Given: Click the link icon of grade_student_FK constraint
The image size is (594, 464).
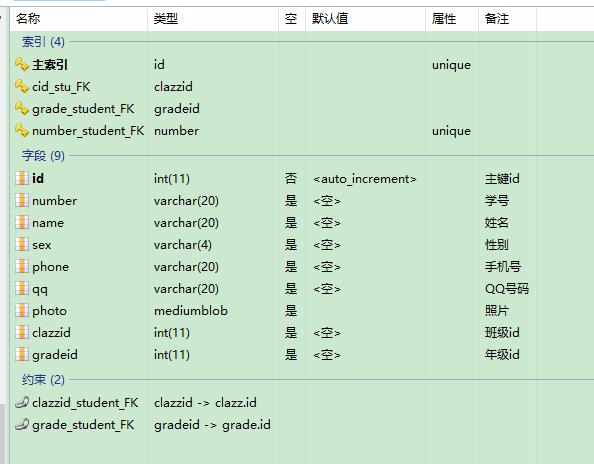Looking at the screenshot, I should [22, 424].
